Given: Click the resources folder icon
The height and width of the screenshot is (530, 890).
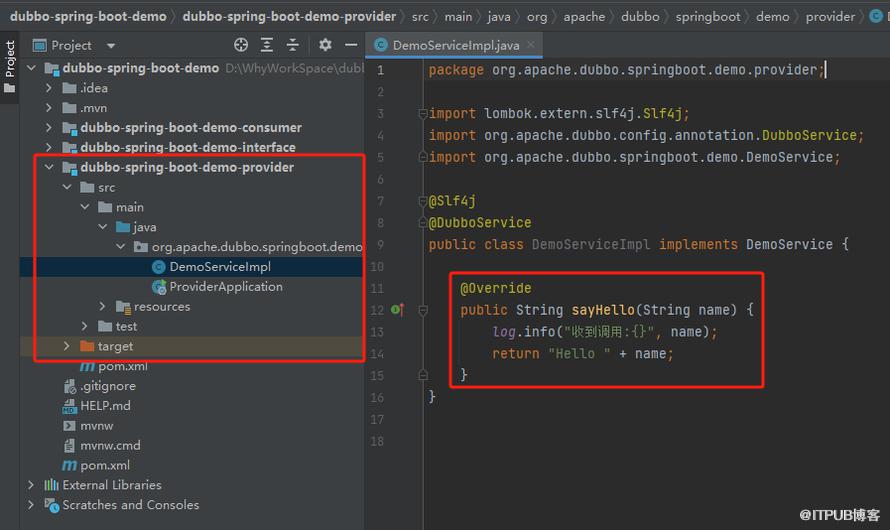Looking at the screenshot, I should pyautogui.click(x=123, y=306).
